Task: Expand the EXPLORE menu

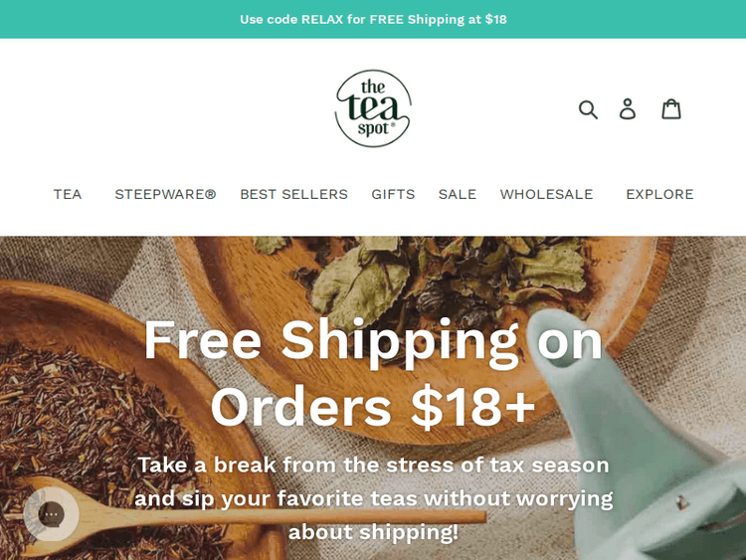Action: [659, 194]
